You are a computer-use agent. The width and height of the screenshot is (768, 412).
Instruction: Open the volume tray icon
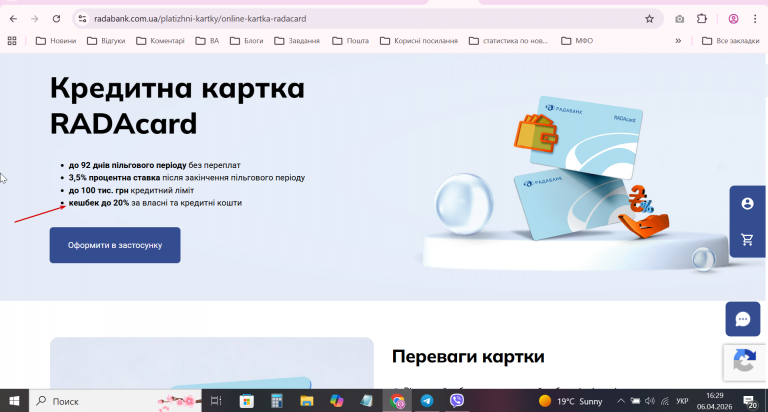coord(650,401)
